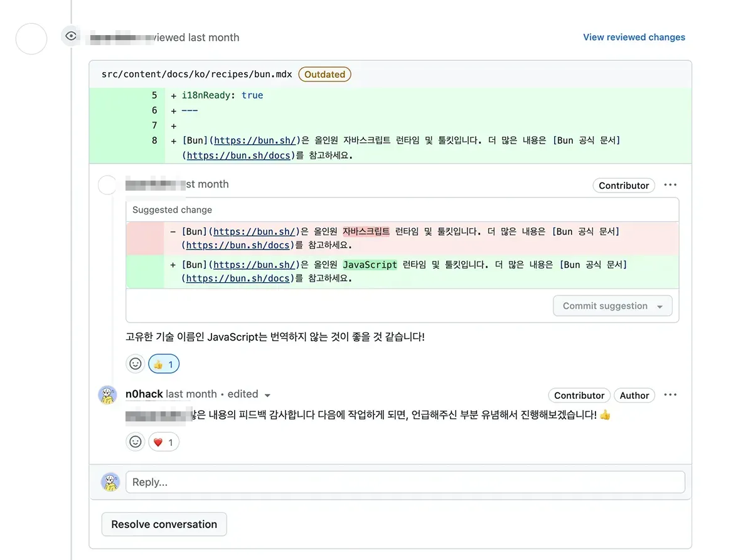Click the eye review icon in timeline
This screenshot has width=753, height=560.
(x=71, y=36)
